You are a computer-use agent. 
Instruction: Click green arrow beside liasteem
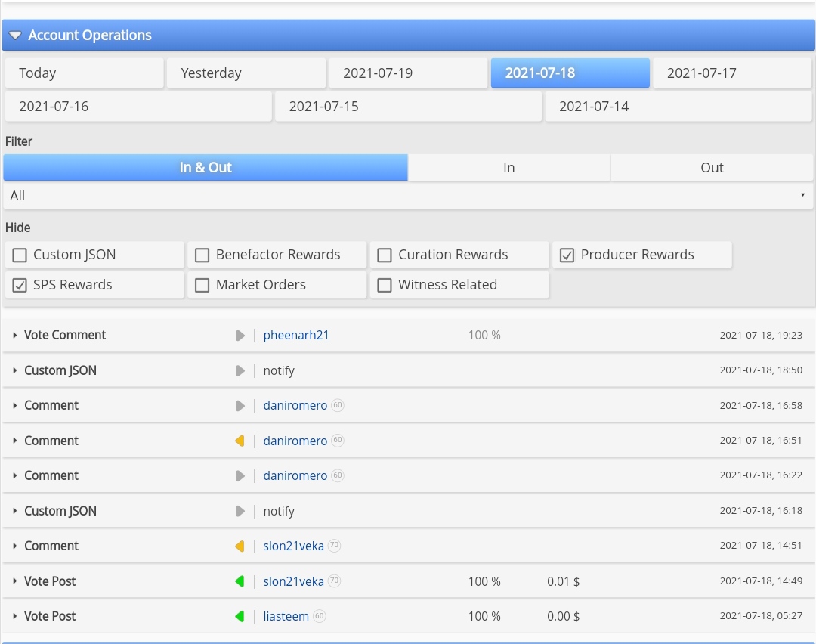click(240, 616)
